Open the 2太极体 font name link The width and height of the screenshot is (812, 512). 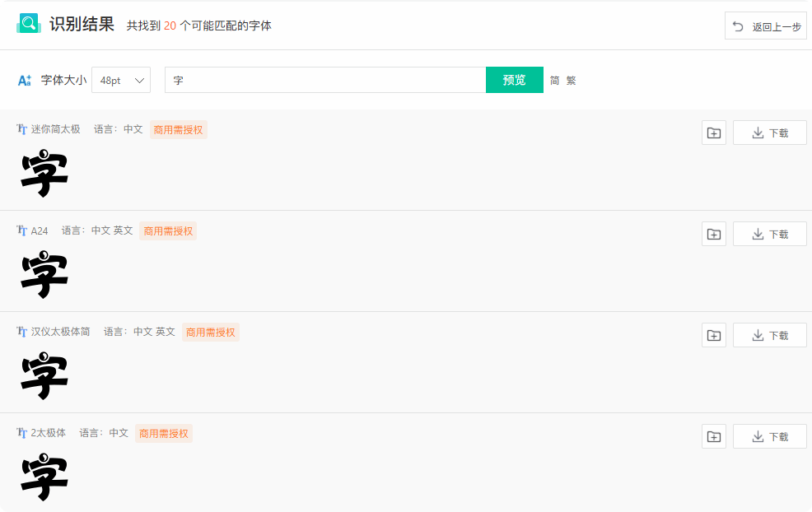(x=48, y=433)
